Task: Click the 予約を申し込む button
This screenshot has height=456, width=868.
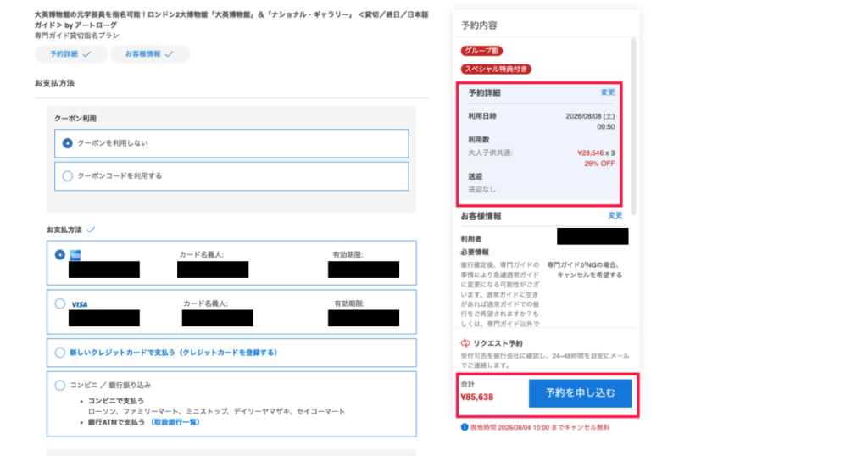Action: click(x=580, y=393)
